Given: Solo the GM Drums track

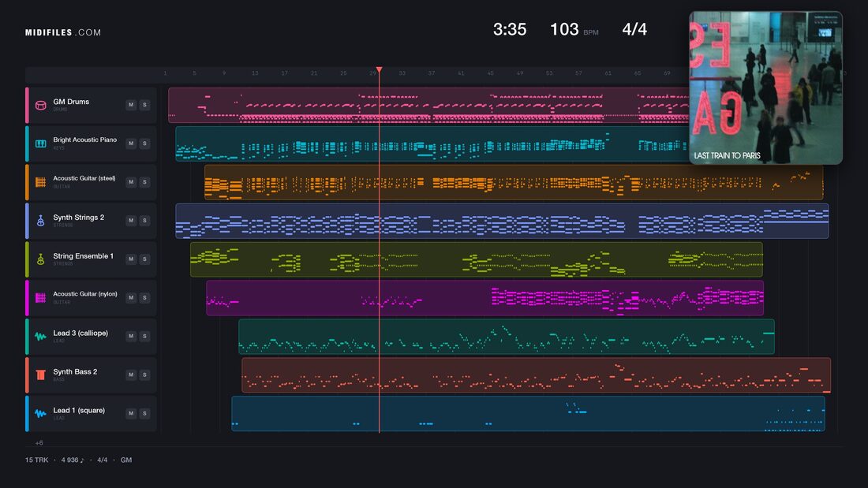Looking at the screenshot, I should click(x=144, y=105).
